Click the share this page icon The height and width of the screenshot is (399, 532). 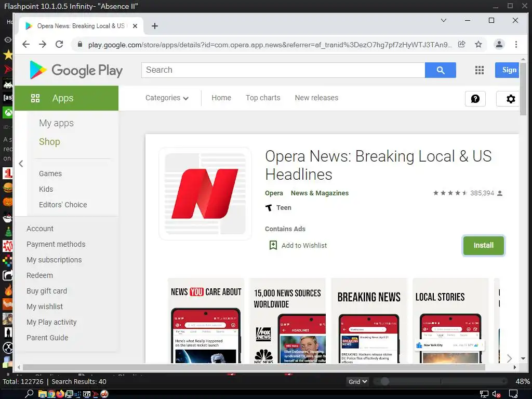tap(461, 44)
